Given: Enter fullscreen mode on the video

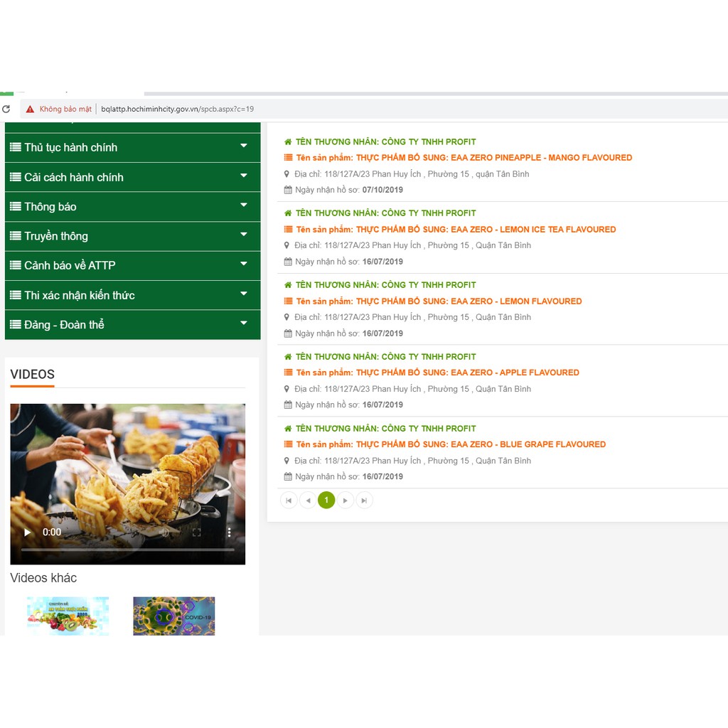Looking at the screenshot, I should (x=197, y=532).
